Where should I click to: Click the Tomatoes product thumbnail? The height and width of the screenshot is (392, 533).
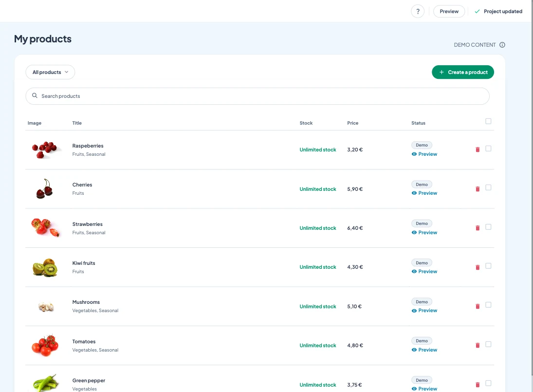pos(45,345)
